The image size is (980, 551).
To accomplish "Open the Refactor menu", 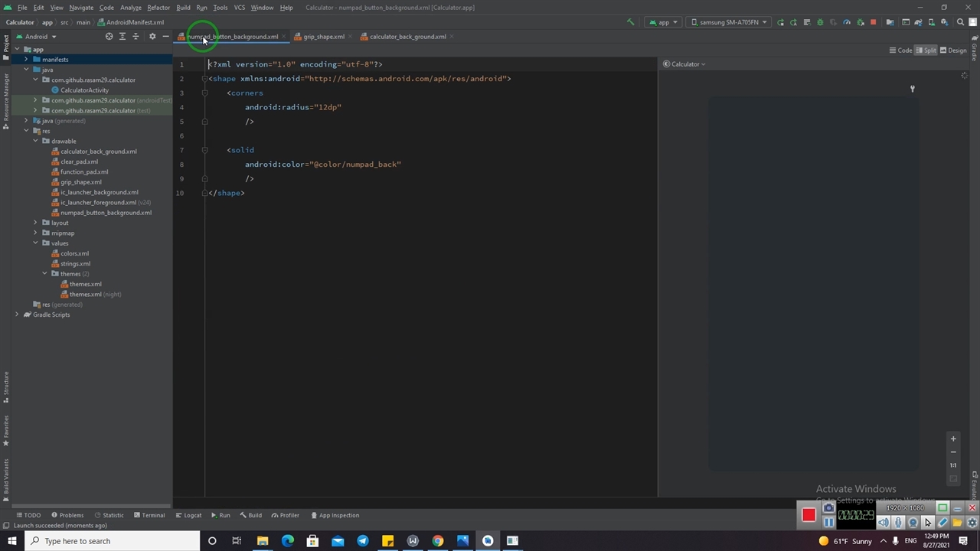I will coord(158,8).
